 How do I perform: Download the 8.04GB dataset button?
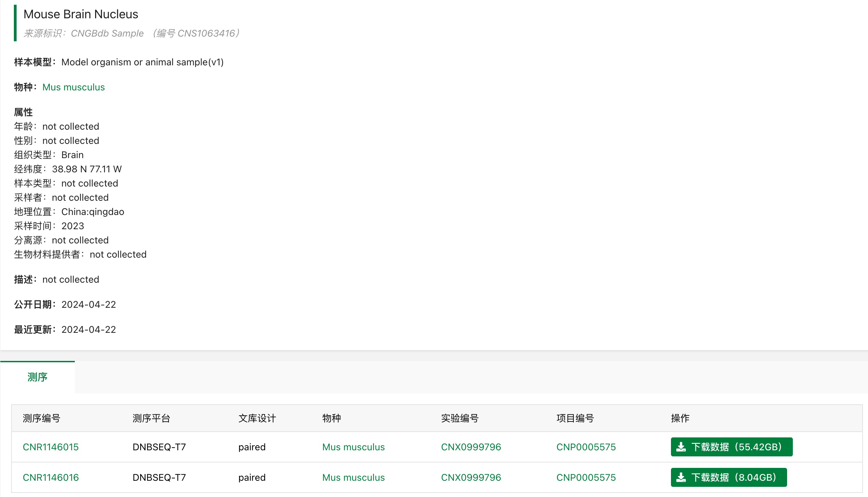(x=729, y=477)
